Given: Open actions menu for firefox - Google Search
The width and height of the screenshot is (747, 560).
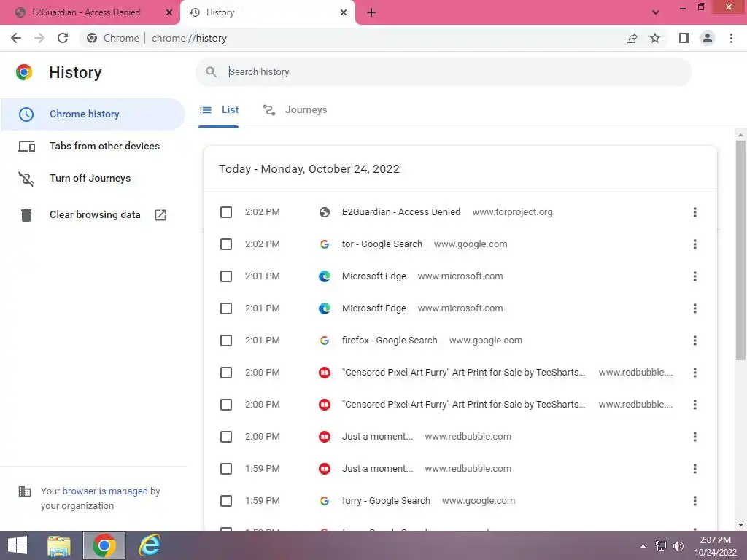Looking at the screenshot, I should click(x=695, y=341).
